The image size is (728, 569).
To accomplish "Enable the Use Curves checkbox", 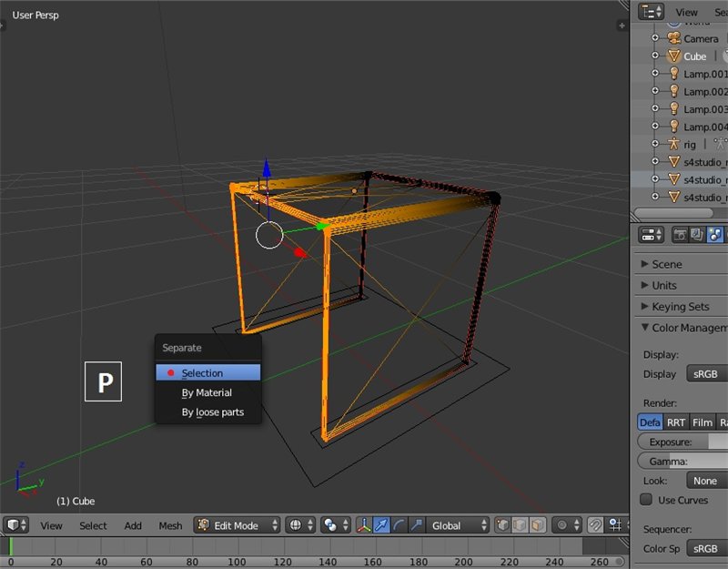I will 646,500.
